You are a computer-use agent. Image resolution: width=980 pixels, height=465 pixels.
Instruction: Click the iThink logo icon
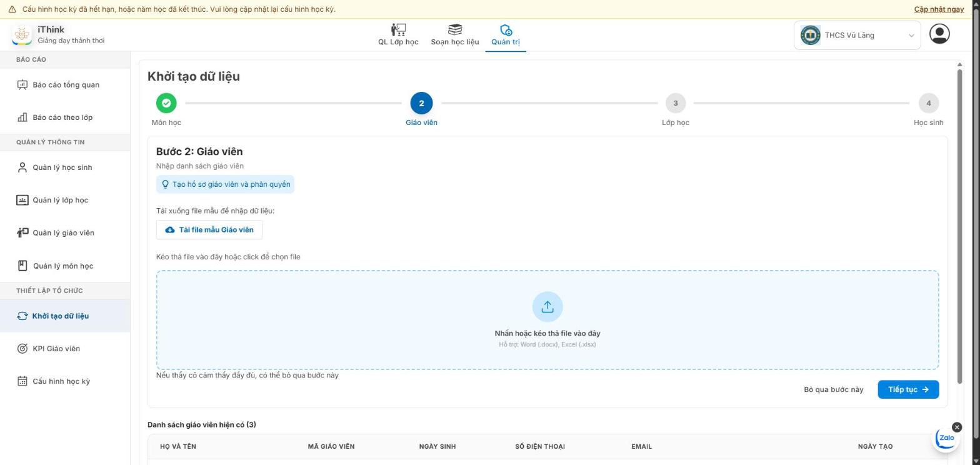pos(22,35)
